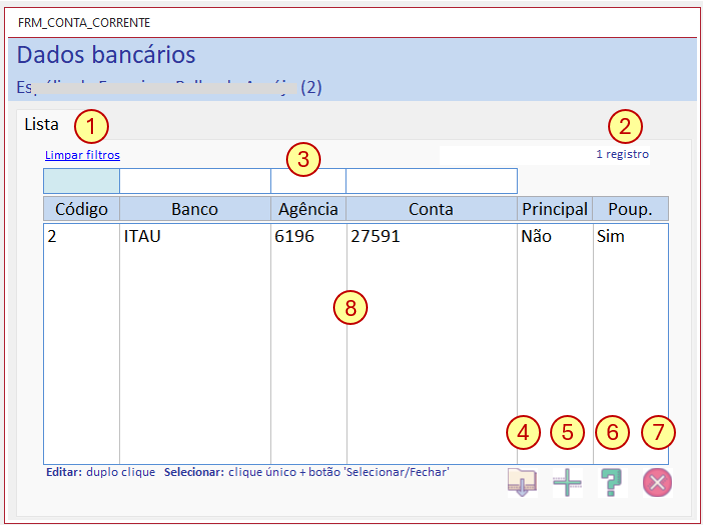The width and height of the screenshot is (703, 525).
Task: Select agency value 6196
Action: pos(294,236)
